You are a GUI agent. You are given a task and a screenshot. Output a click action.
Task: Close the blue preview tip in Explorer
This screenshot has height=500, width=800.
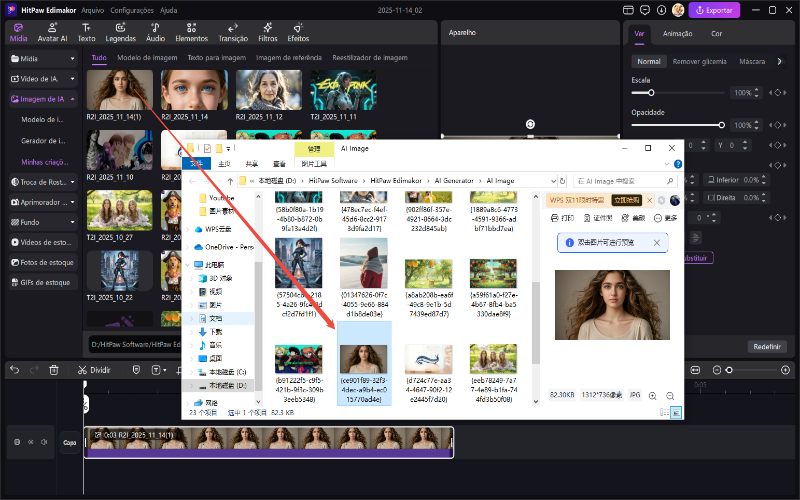coord(656,242)
